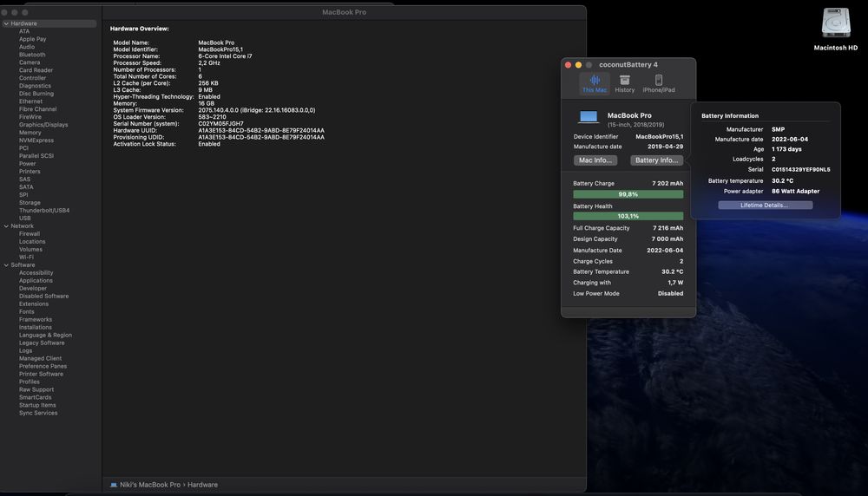The image size is (868, 496).
Task: Select Frameworks under Software
Action: pyautogui.click(x=36, y=320)
